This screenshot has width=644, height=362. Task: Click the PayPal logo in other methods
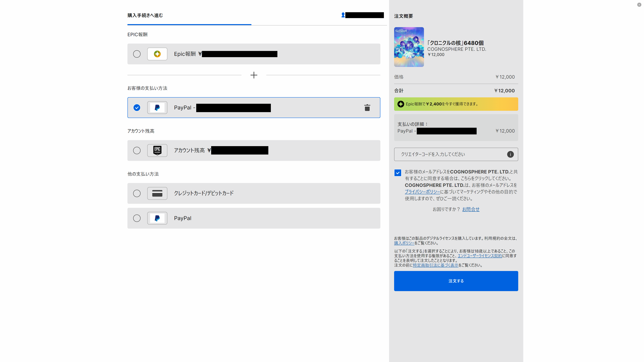(x=157, y=218)
